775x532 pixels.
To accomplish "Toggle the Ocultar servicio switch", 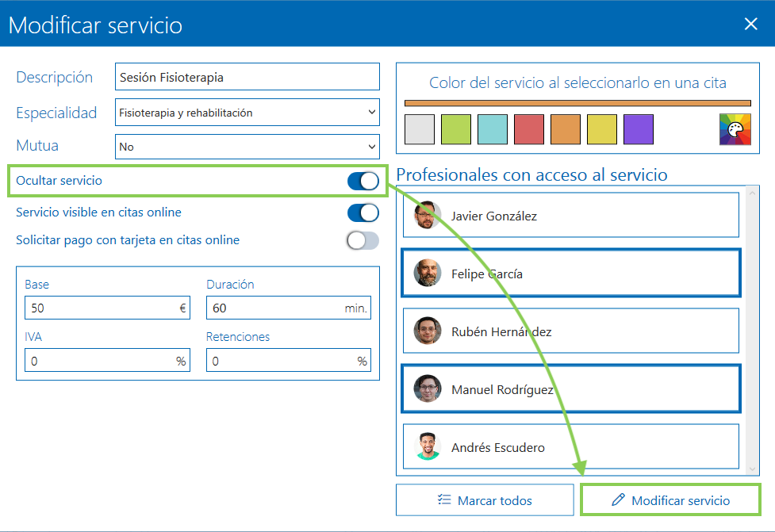I will 363,181.
